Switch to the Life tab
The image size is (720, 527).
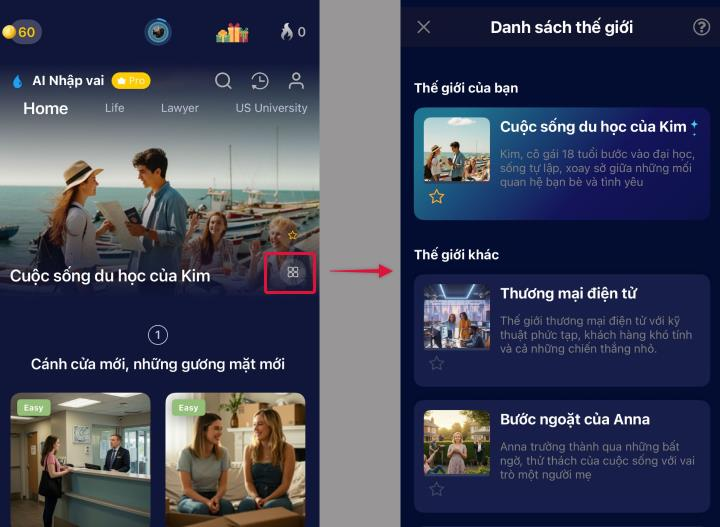[115, 108]
